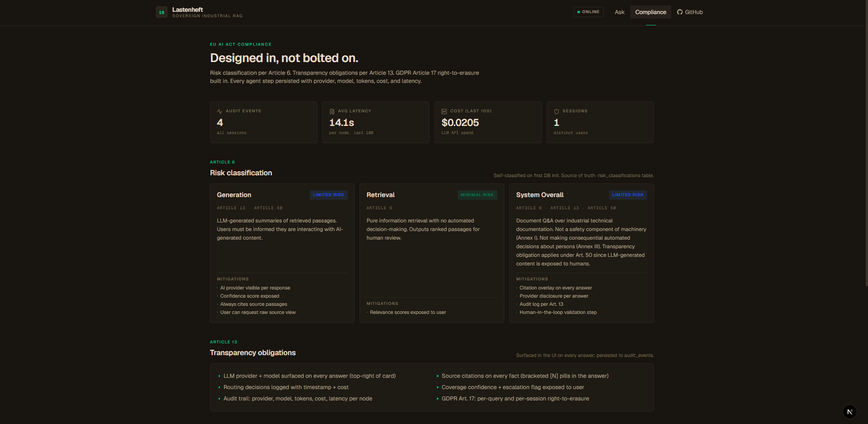The width and height of the screenshot is (868, 424).
Task: Click the Lastenheft LS logo icon
Action: [x=161, y=12]
